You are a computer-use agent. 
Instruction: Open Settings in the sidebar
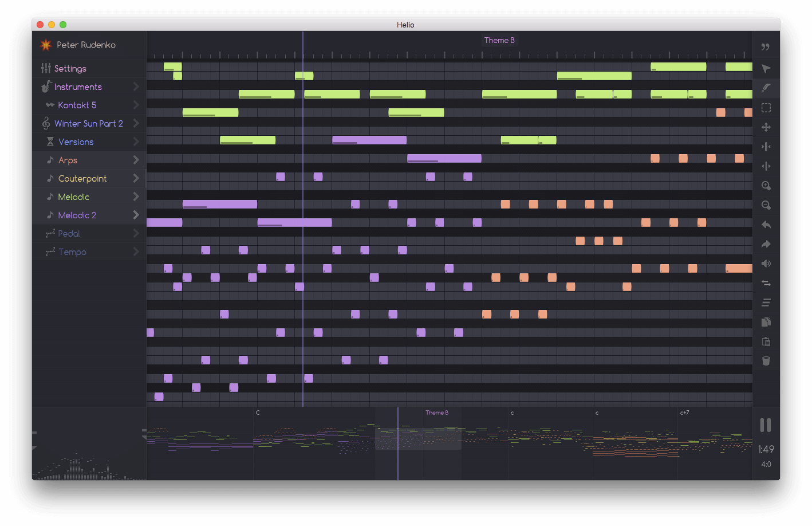[x=89, y=68]
